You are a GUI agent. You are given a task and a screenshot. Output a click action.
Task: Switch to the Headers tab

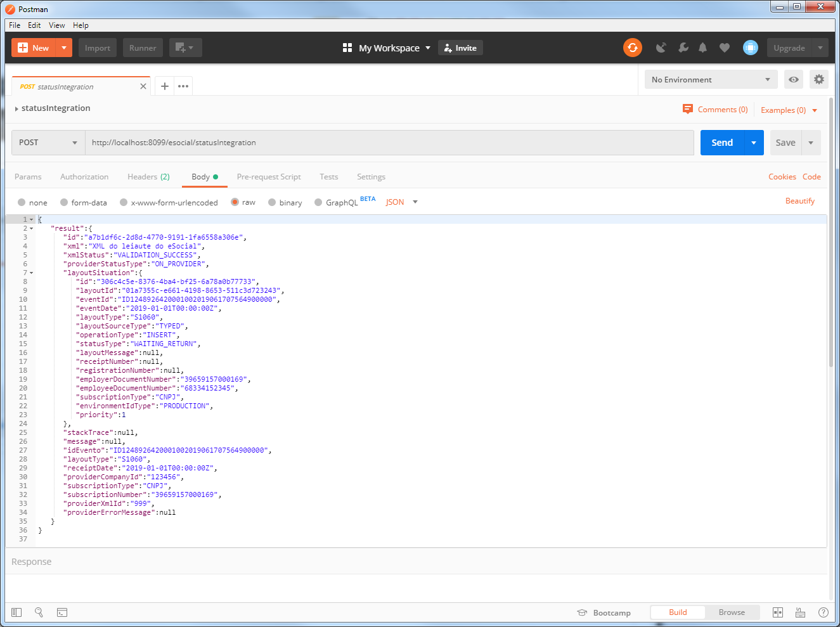148,177
